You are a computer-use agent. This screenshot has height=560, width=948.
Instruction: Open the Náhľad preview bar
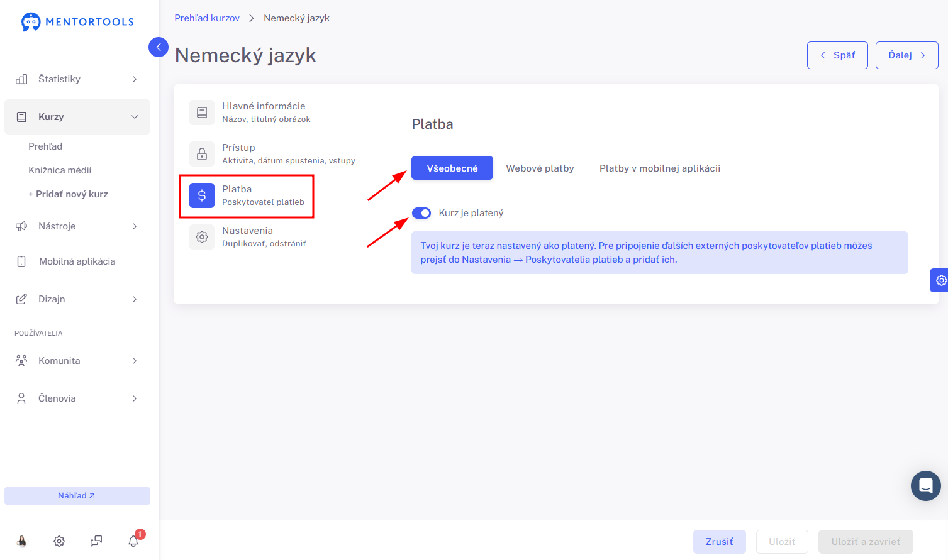pyautogui.click(x=77, y=496)
